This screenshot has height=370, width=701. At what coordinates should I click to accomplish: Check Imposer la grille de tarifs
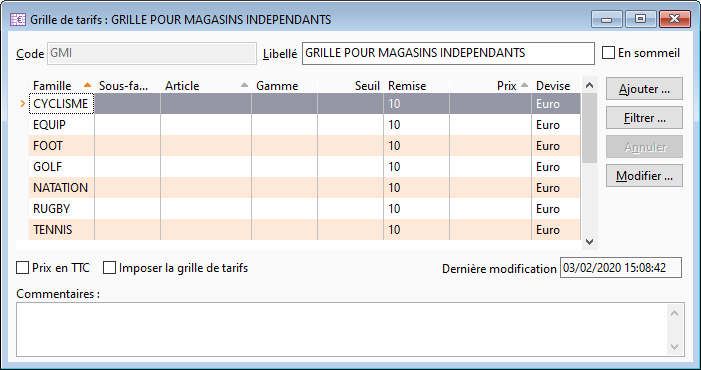coord(109,268)
